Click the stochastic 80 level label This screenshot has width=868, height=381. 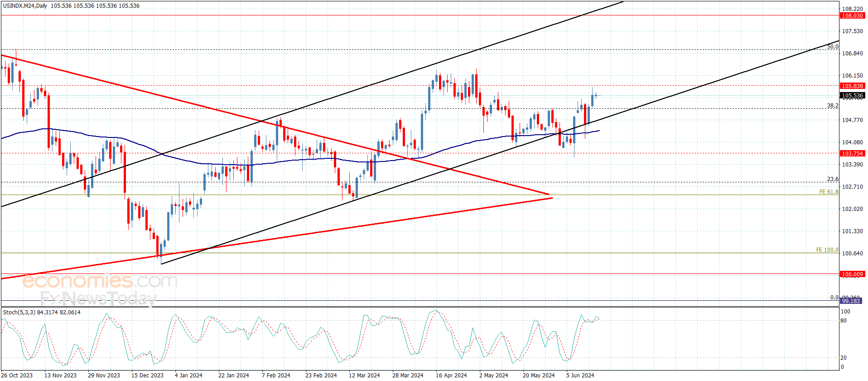pos(843,321)
